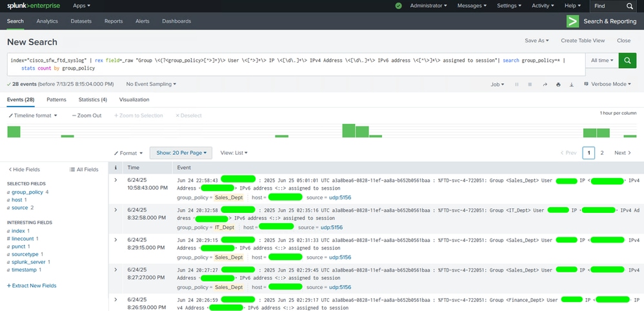Expand the 8:26:59.000 PM event row
This screenshot has width=644, height=311.
click(116, 299)
